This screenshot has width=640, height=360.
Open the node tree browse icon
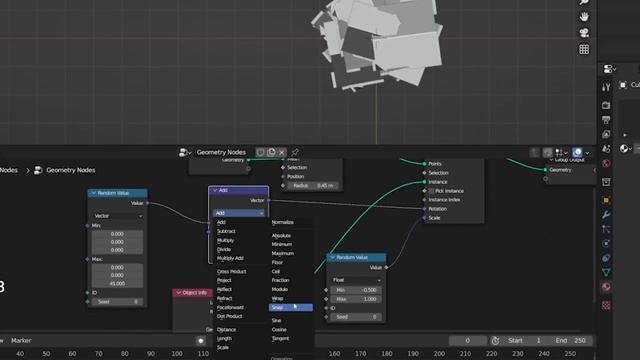184,152
